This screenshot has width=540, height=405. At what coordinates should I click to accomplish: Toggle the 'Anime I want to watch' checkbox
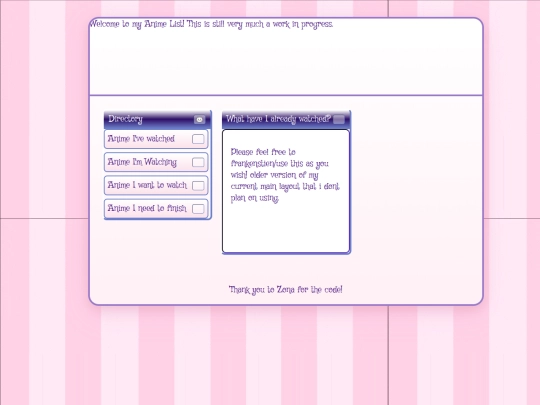tap(198, 186)
